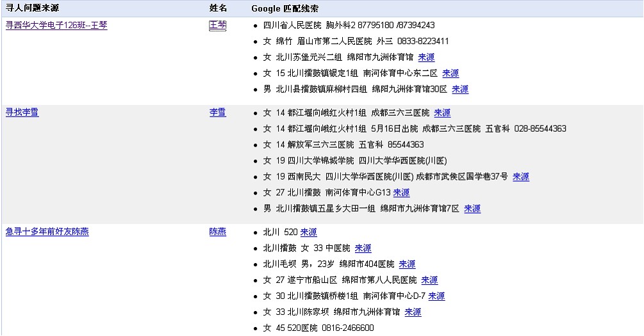Open 来源 for 北川陈家坝 绵阳市九洲体育馆
Screen dimensions: 644x336
tap(413, 312)
